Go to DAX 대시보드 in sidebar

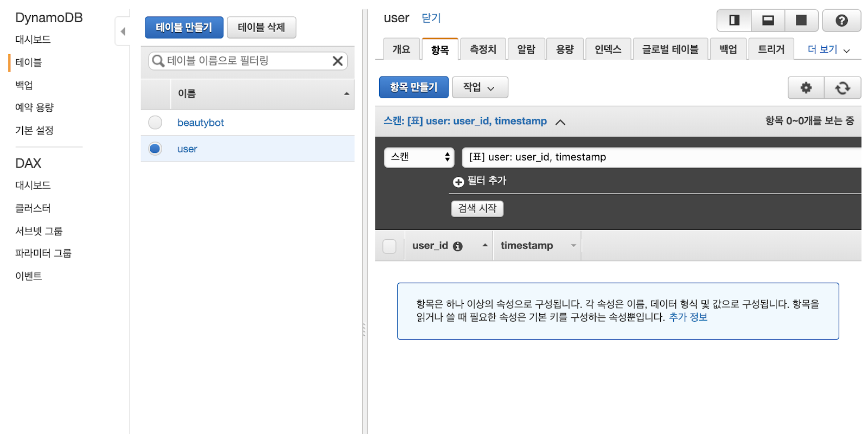pyautogui.click(x=33, y=186)
